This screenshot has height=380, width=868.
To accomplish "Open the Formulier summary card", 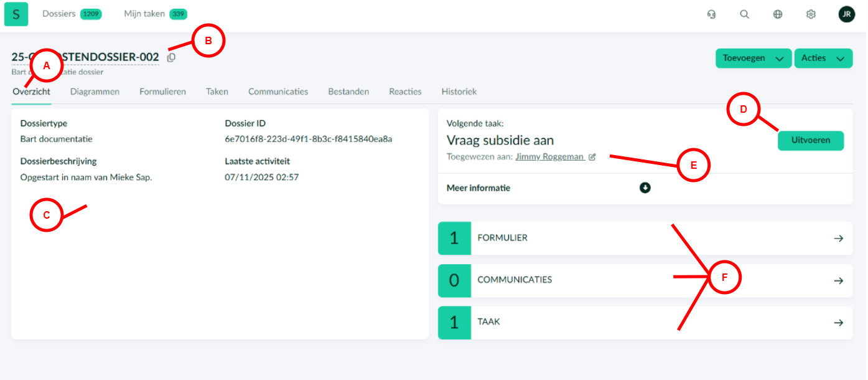I will 645,238.
